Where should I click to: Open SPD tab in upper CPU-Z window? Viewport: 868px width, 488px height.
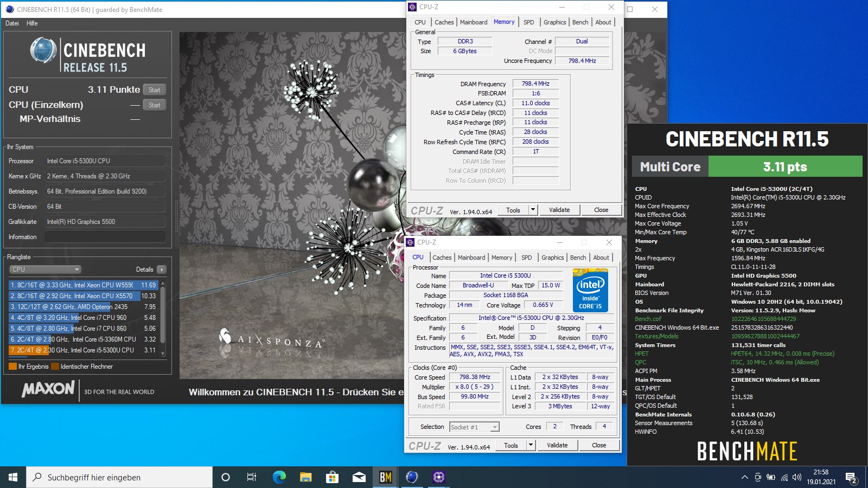(528, 22)
